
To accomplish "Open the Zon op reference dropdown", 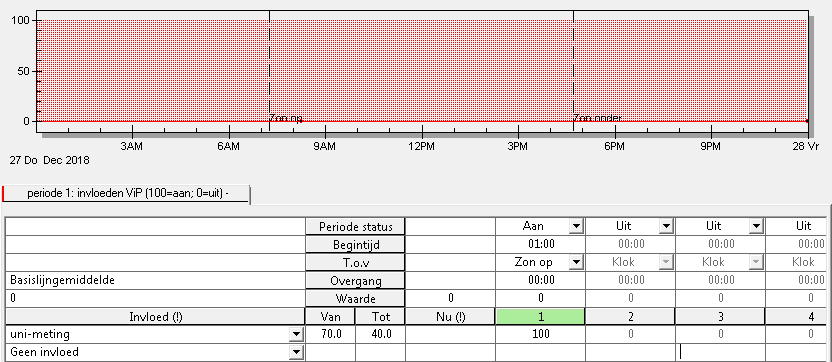I will tap(576, 262).
